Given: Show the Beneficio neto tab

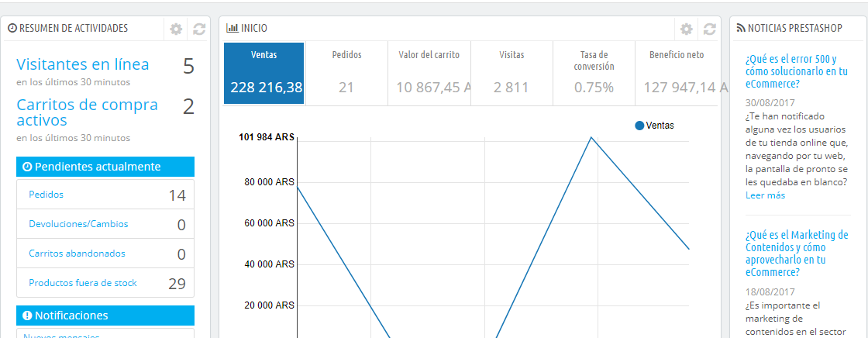Looking at the screenshot, I should pos(677,73).
